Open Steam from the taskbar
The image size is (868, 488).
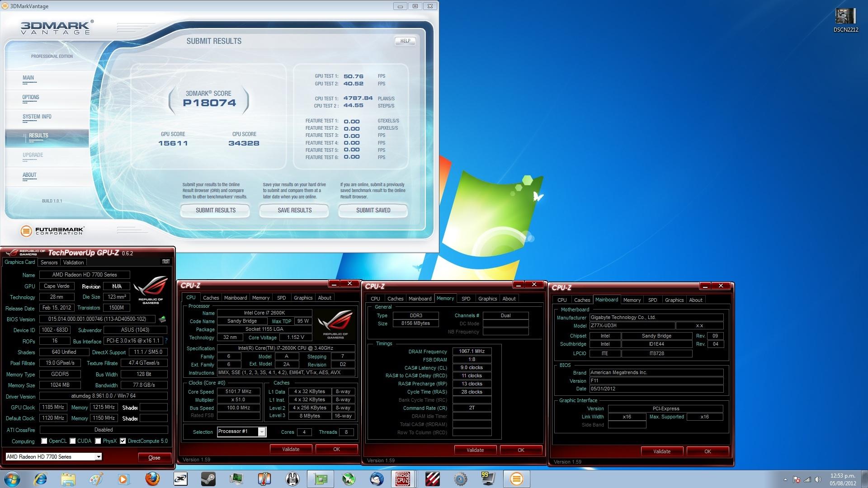tap(208, 479)
